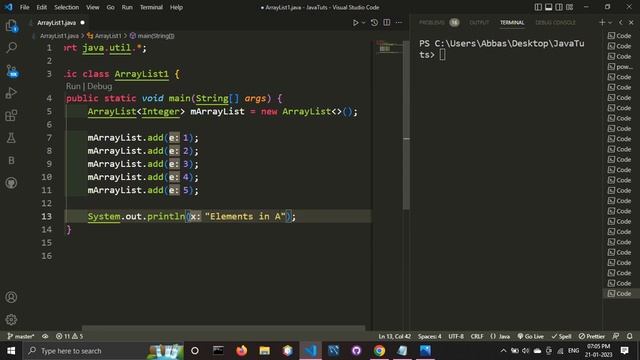Toggle the primary side bar layout icon
Image resolution: width=640 pixels, height=360 pixels.
538,7
